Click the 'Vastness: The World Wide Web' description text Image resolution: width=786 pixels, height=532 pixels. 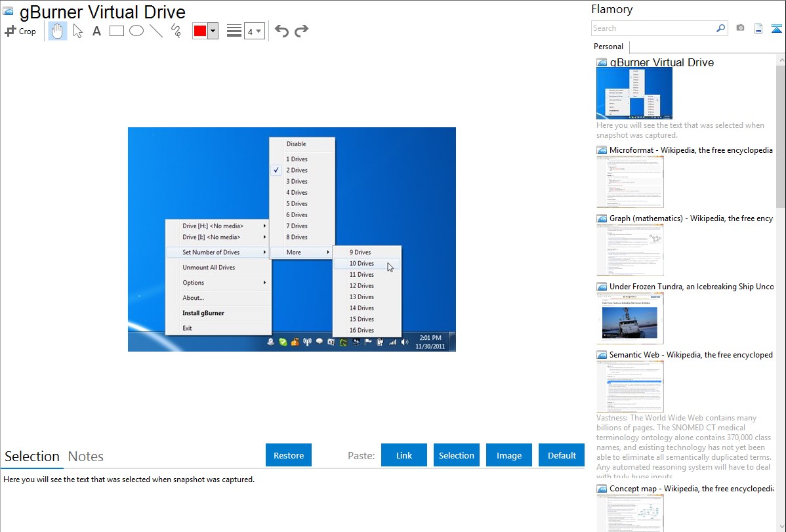point(684,447)
